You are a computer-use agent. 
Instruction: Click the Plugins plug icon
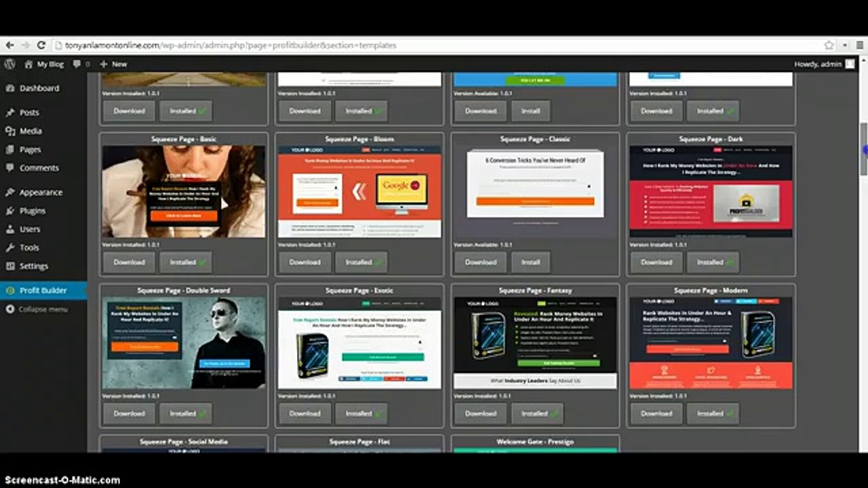9,211
